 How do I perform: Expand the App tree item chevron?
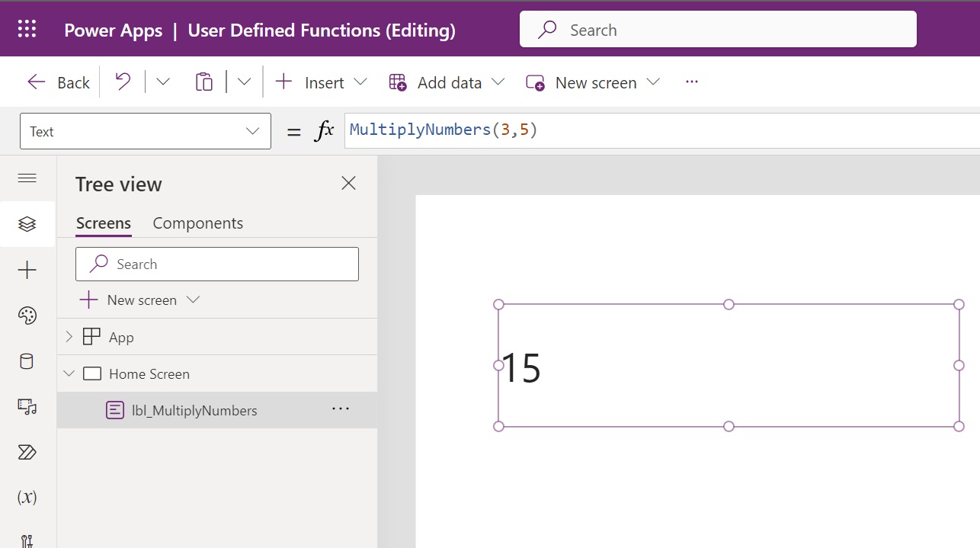click(x=69, y=336)
